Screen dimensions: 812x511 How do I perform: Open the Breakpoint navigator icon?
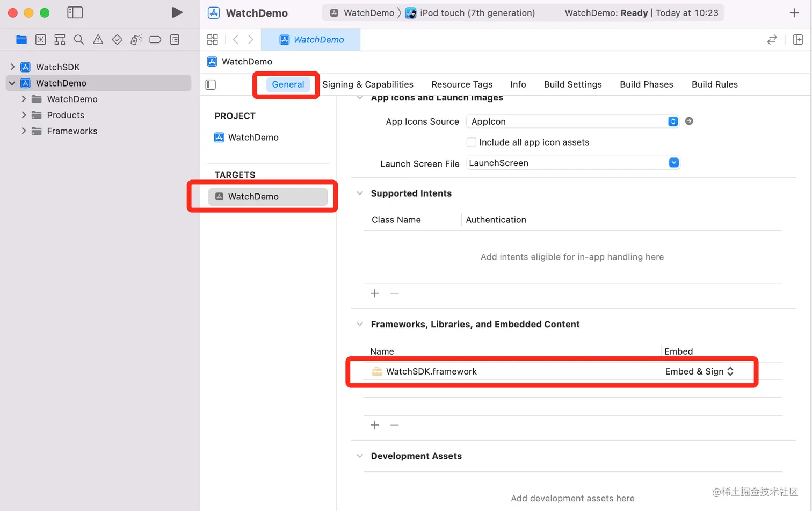pos(155,39)
